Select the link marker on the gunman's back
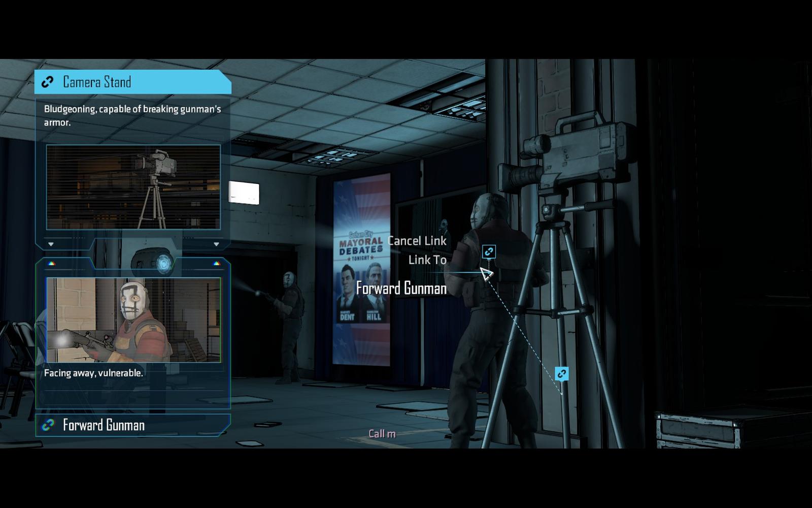Image resolution: width=812 pixels, height=508 pixels. tap(489, 251)
